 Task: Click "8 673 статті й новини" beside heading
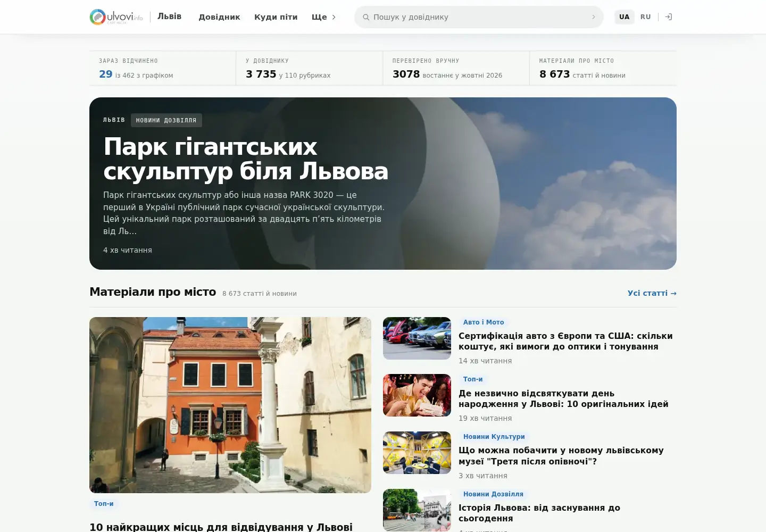click(260, 294)
